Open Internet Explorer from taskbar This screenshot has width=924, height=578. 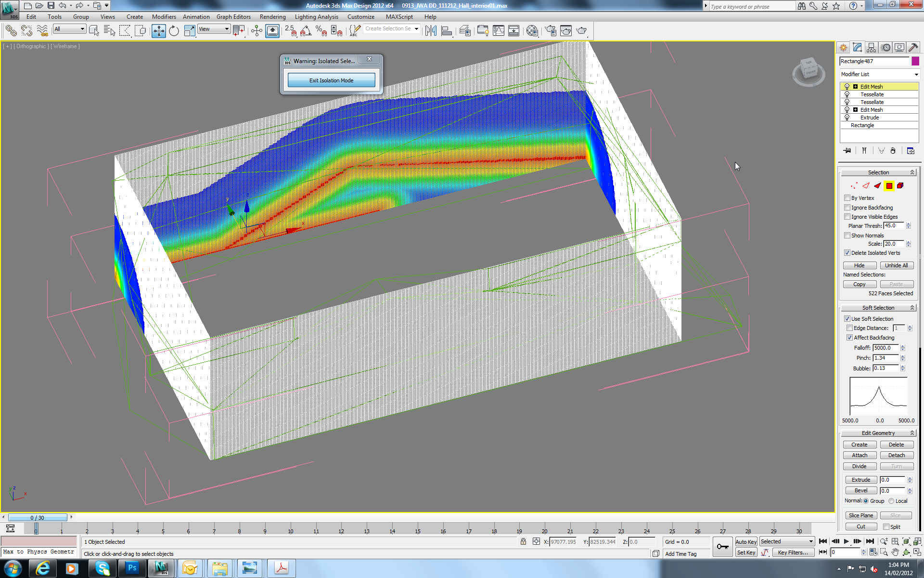coord(43,568)
